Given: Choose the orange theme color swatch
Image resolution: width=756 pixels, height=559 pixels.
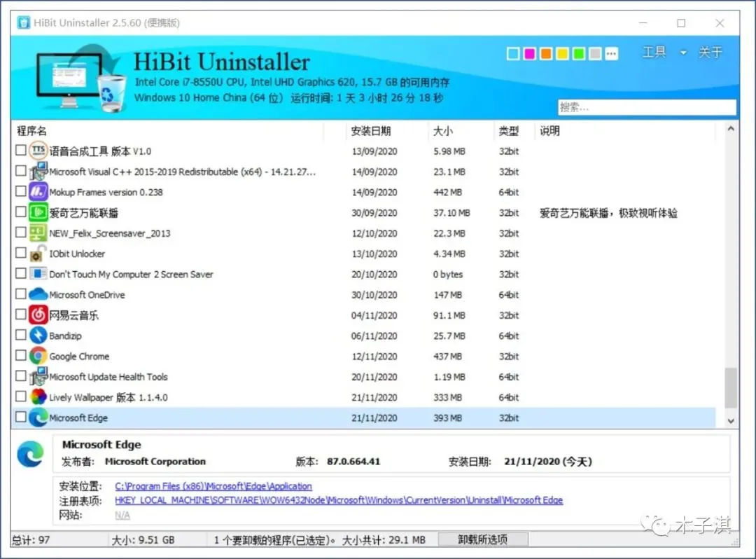Looking at the screenshot, I should point(546,53).
